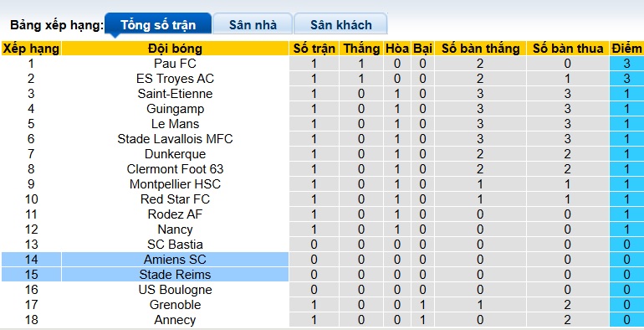The image size is (644, 330).
Task: Select Saint-Etienne in the standings
Action: (x=175, y=94)
